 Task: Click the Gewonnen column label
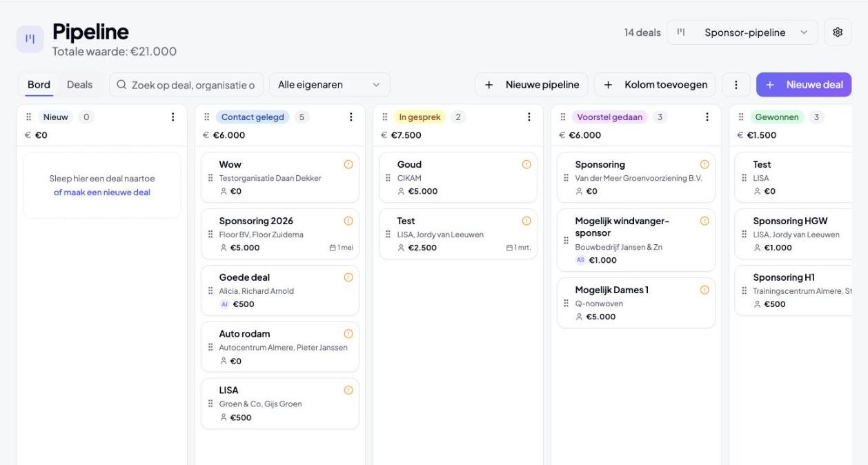[x=777, y=117]
